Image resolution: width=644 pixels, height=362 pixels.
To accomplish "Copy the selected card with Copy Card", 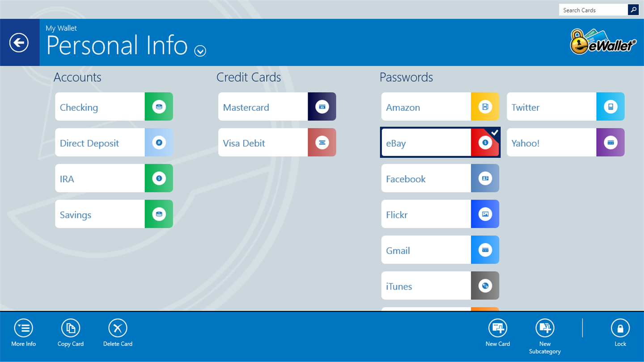I will pos(71,333).
